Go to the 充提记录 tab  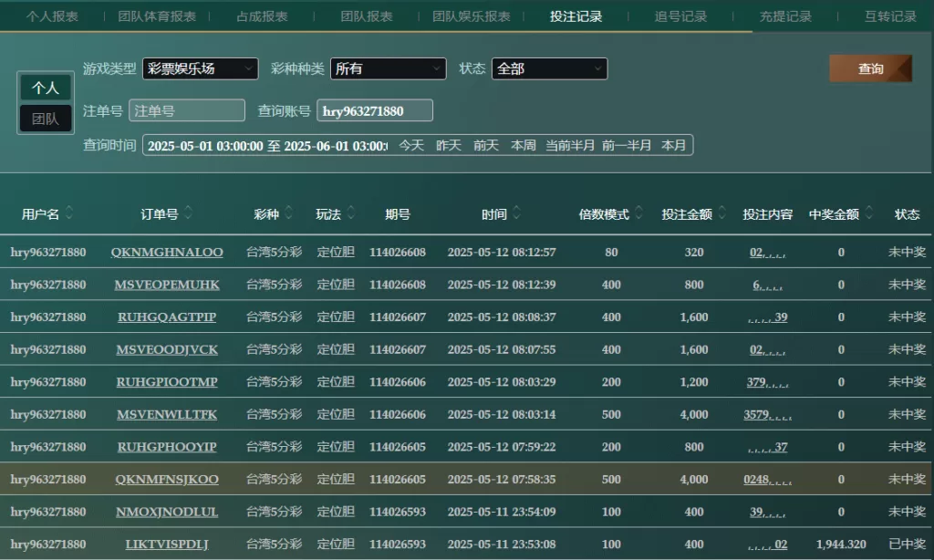[785, 16]
